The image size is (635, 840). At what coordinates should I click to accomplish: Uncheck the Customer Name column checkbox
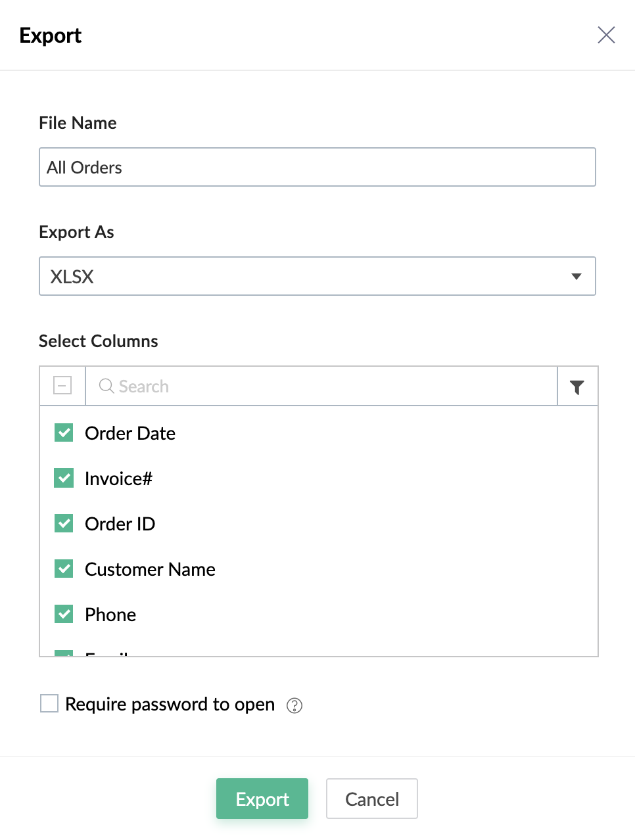64,569
